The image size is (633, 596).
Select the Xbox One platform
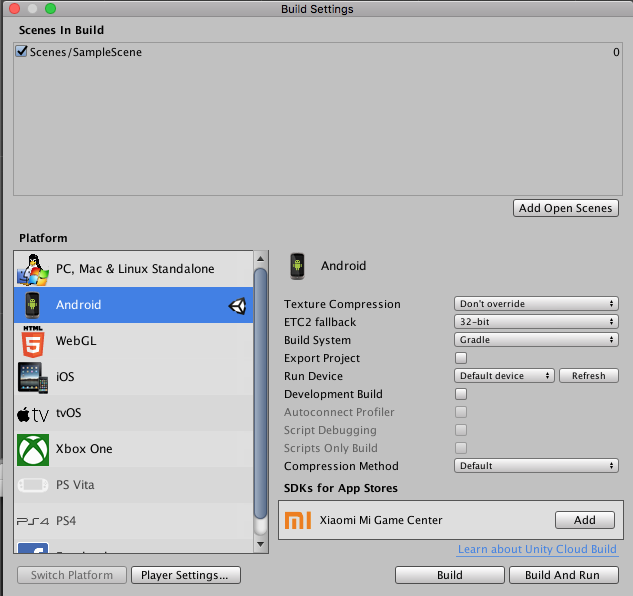point(134,449)
